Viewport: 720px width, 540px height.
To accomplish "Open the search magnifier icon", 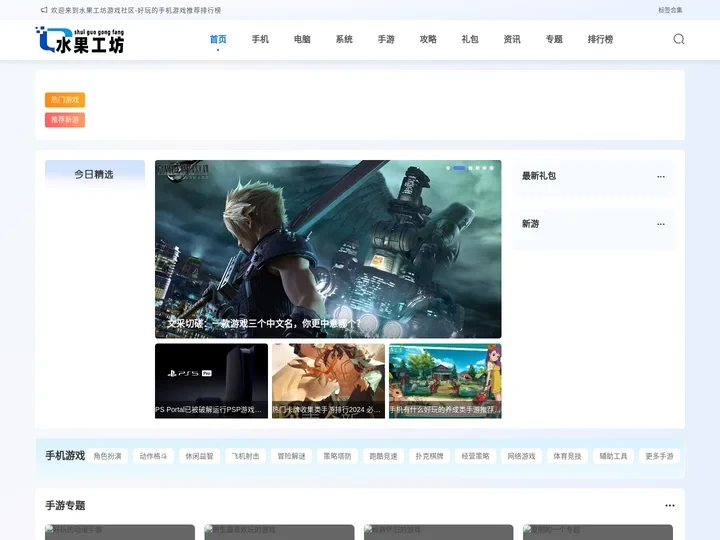I will pyautogui.click(x=679, y=39).
